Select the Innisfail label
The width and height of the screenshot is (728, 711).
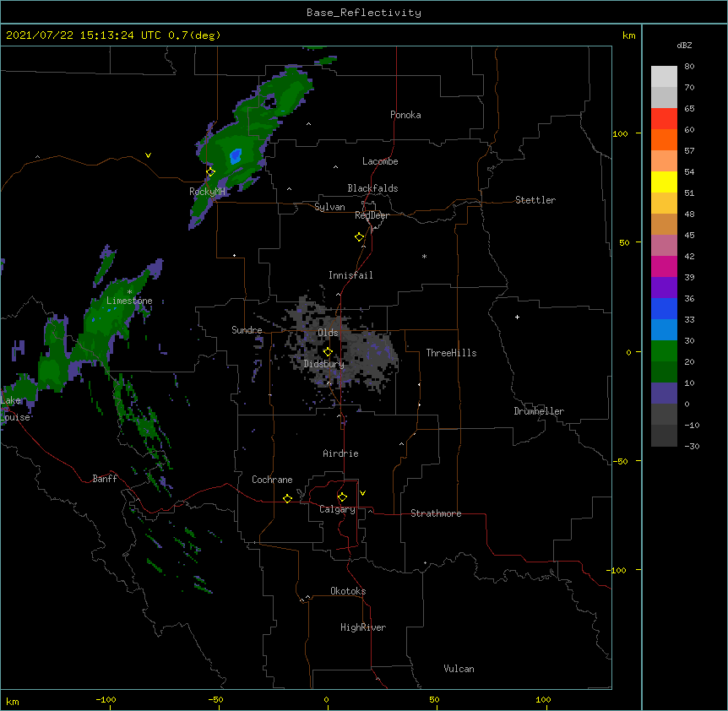tap(350, 275)
